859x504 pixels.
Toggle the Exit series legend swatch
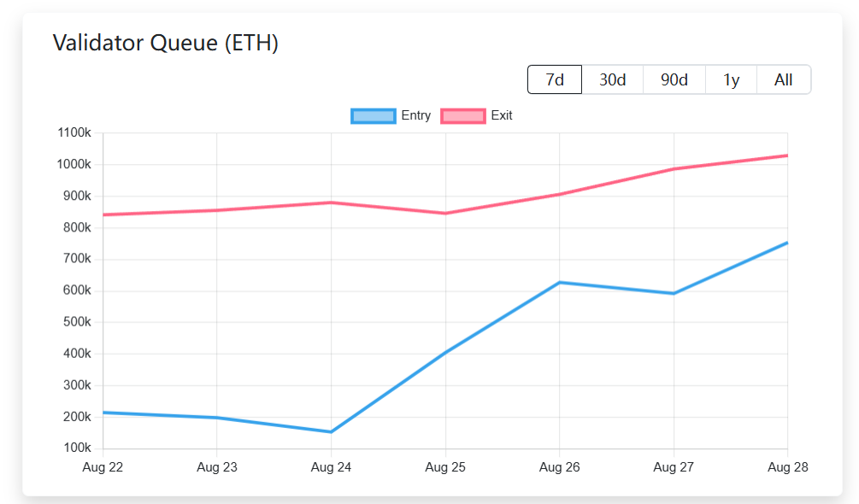click(463, 116)
